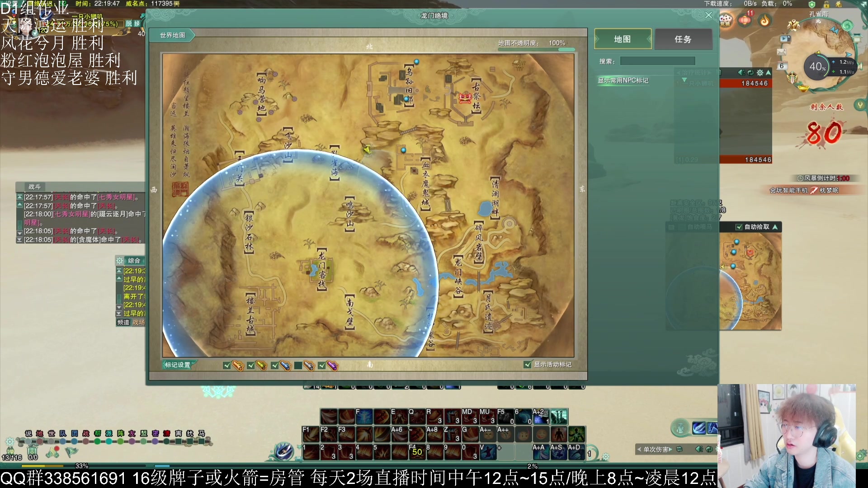This screenshot has width=868, height=488.
Task: Toggle the blue scroll marker checkbox
Action: [274, 365]
